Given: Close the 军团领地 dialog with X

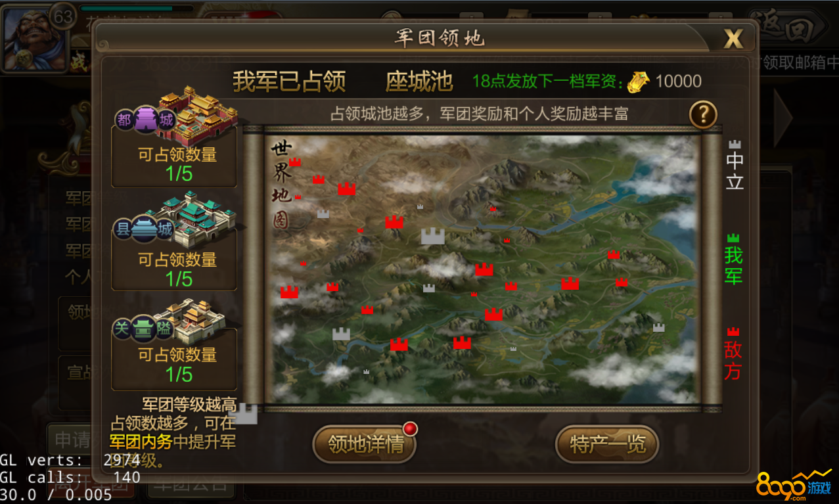Looking at the screenshot, I should pos(733,39).
